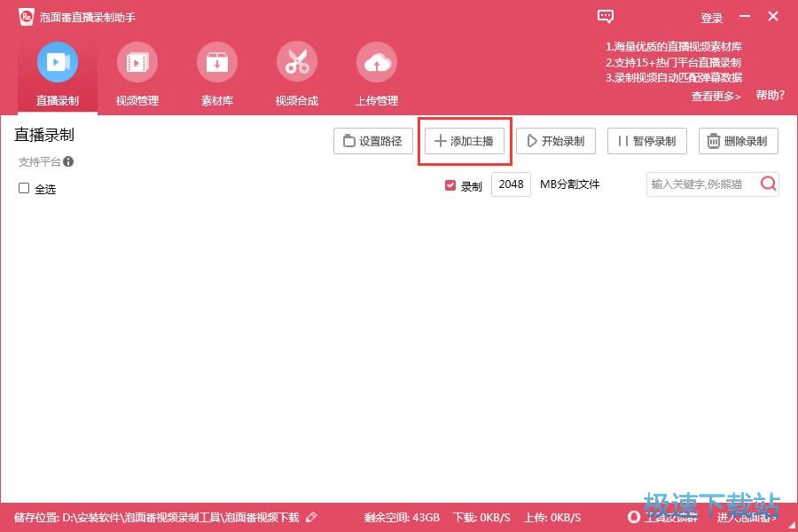Click the 泡面番 app logo icon
This screenshot has width=798, height=532.
(x=26, y=17)
